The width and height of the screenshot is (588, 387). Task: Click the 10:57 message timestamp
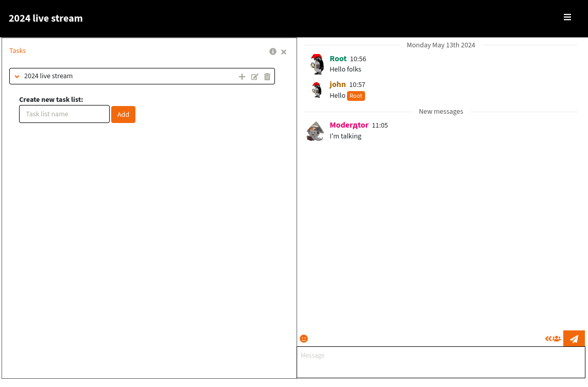357,85
